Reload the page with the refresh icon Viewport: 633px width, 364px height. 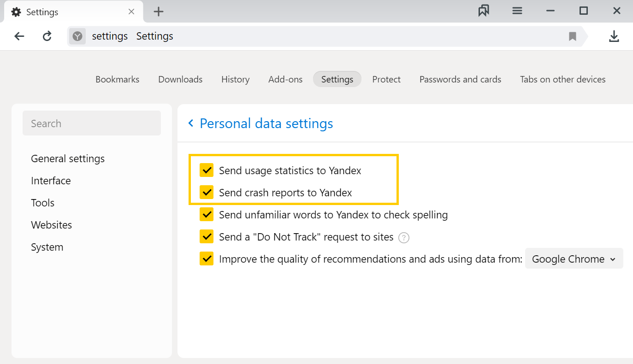coord(47,36)
